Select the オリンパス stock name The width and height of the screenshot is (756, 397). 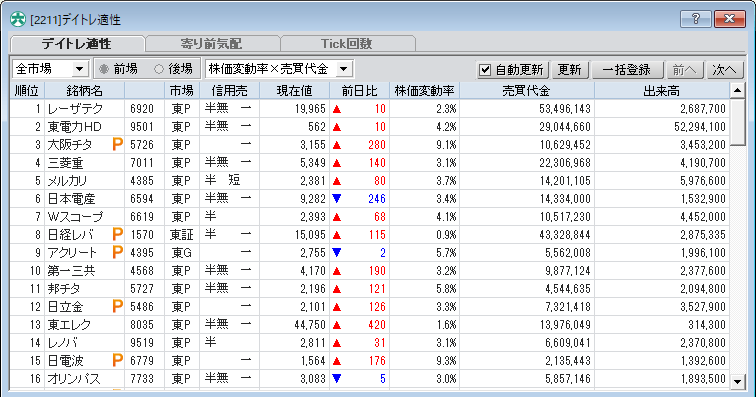coord(74,379)
